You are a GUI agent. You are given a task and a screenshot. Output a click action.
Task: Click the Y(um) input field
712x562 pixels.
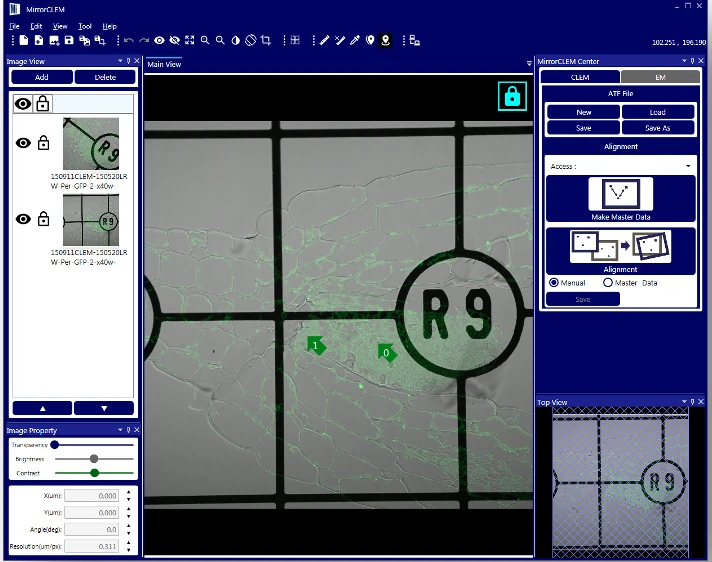(x=91, y=513)
